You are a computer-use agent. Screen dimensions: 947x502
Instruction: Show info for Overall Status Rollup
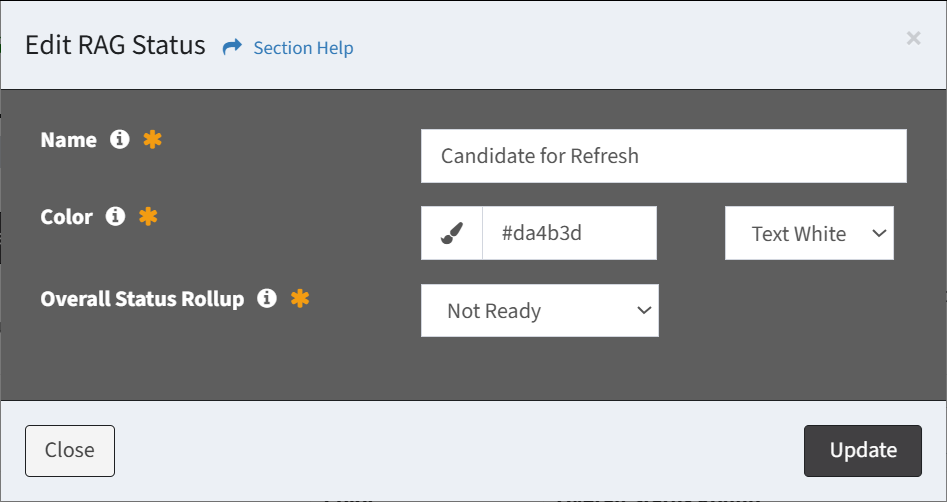coord(267,298)
